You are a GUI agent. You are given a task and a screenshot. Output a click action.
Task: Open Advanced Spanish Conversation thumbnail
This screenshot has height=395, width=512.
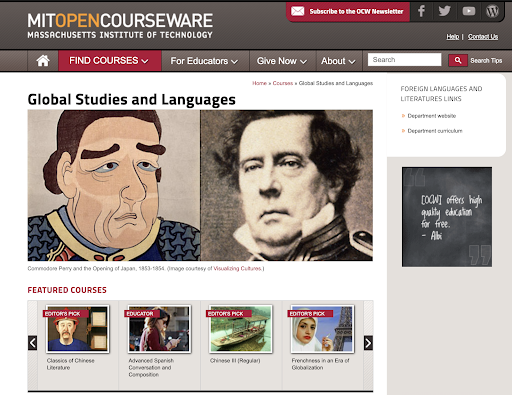coord(159,329)
